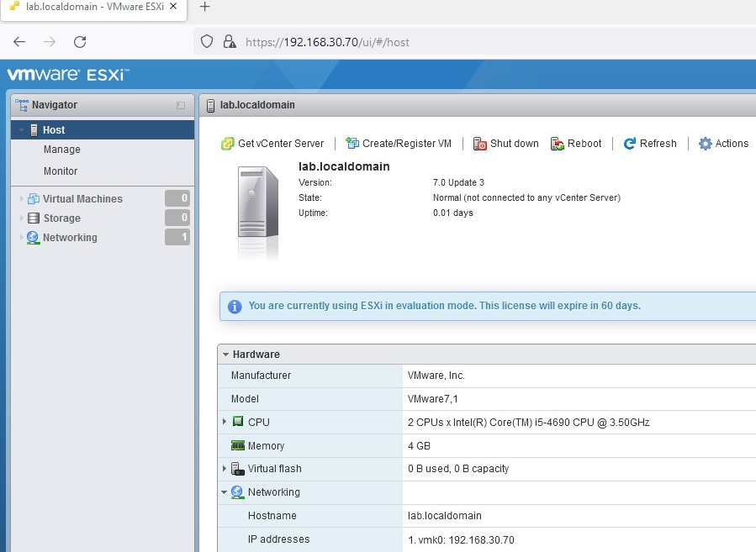Click the Shut down icon
Image resolution: width=756 pixels, height=552 pixels.
coord(479,144)
